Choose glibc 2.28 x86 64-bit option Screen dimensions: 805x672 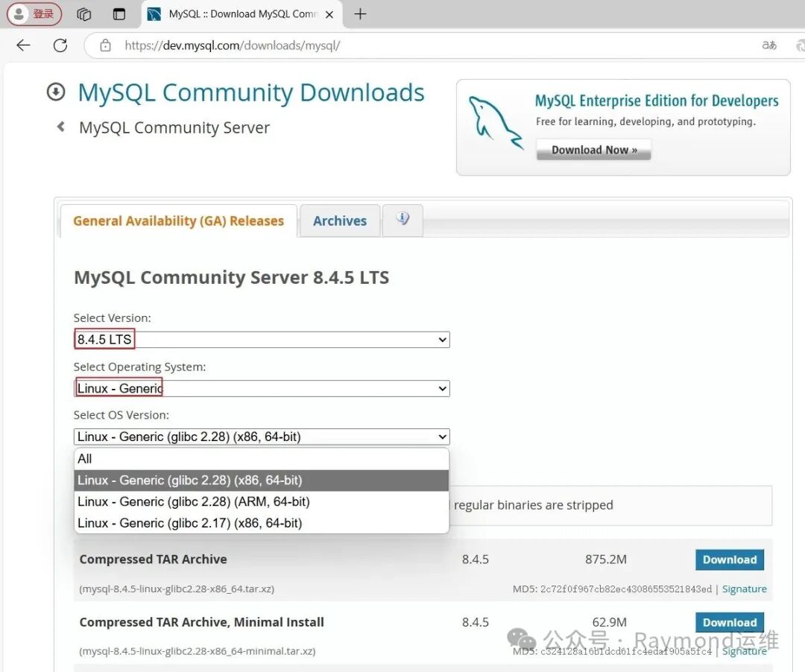(x=262, y=480)
